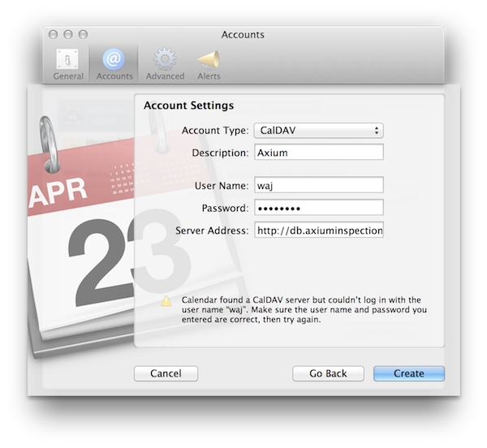This screenshot has width=487, height=448.
Task: Click into the Server Address field
Action: [x=319, y=230]
